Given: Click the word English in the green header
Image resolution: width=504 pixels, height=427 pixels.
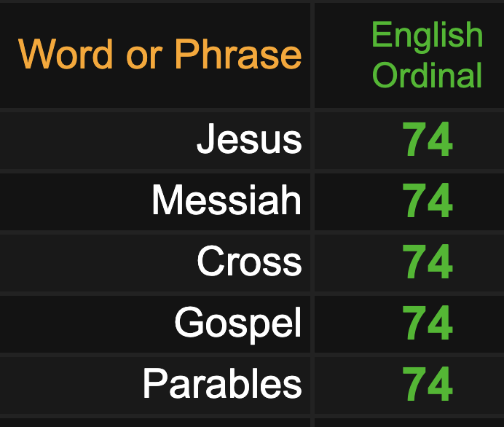Looking at the screenshot, I should pyautogui.click(x=428, y=35).
